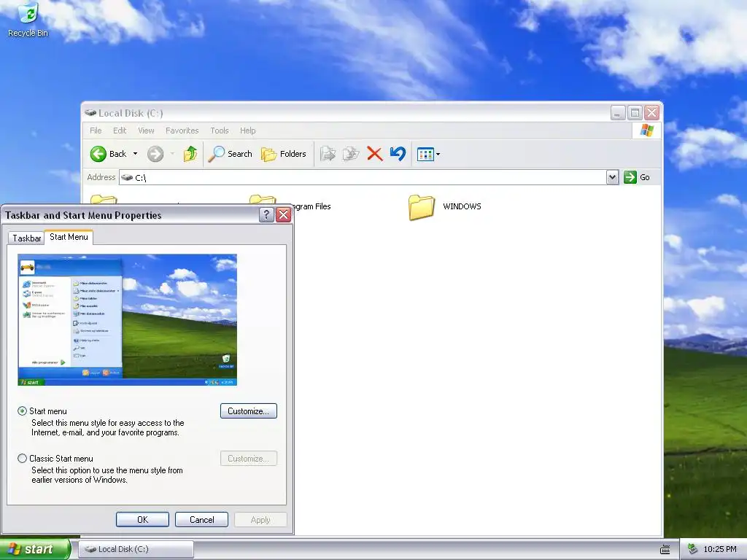
Task: Click Local Disk (C:) taskbar button
Action: tap(136, 549)
